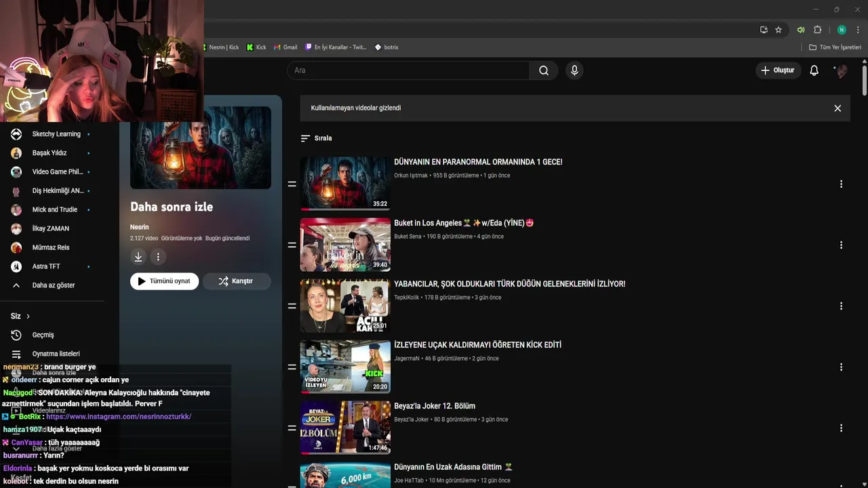Open the Kick bookmark

[x=256, y=47]
